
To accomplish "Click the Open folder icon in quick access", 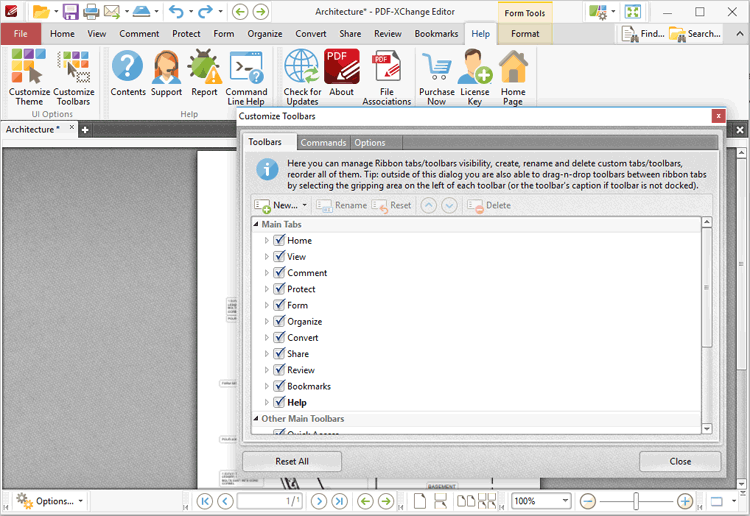I will 41,11.
